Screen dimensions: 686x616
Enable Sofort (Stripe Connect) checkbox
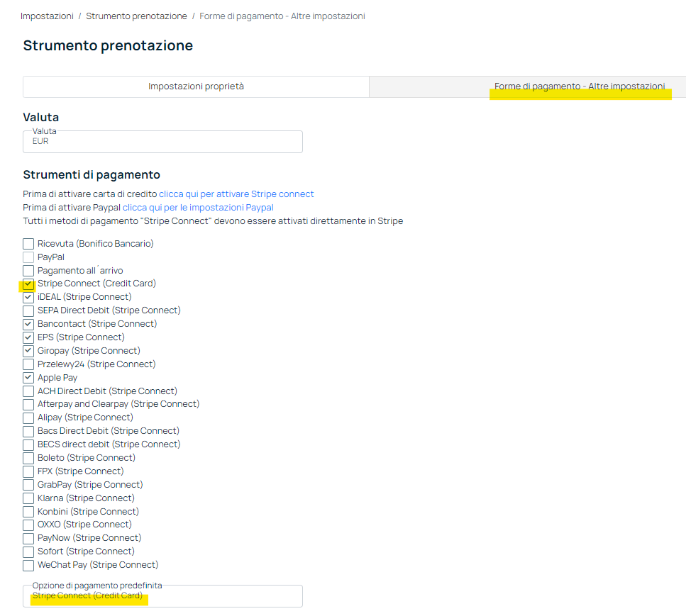tap(28, 551)
